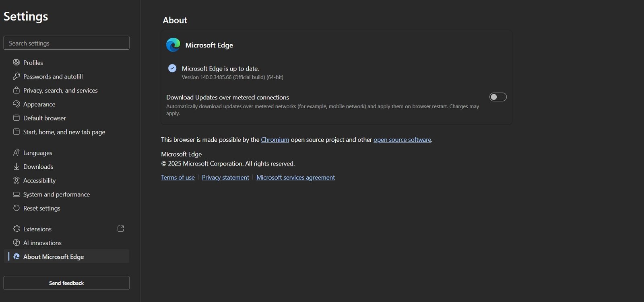This screenshot has width=644, height=302.
Task: Go to Accessibility settings
Action: pos(66,180)
